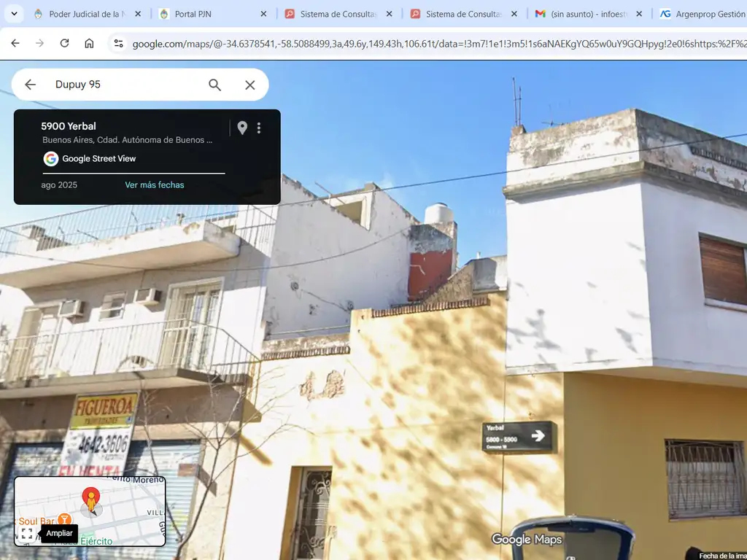This screenshot has height=560, width=747.
Task: Click the minimap thumbnail
Action: [x=90, y=511]
